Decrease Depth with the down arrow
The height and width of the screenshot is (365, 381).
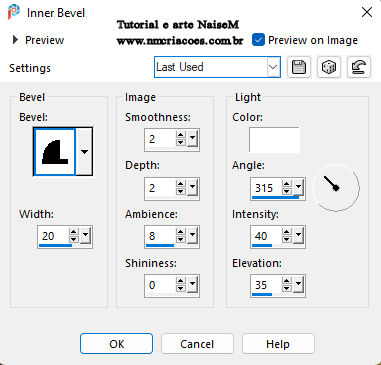click(x=181, y=191)
